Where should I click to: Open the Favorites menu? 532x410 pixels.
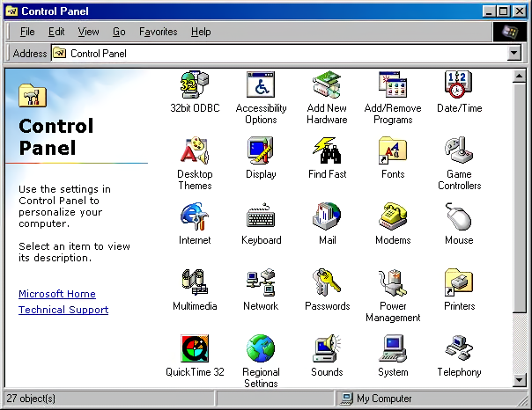(x=158, y=32)
